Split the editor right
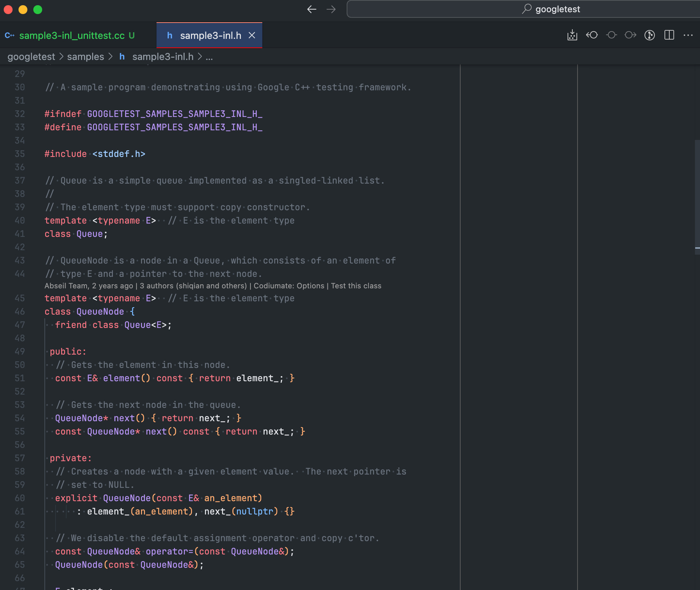 click(669, 35)
